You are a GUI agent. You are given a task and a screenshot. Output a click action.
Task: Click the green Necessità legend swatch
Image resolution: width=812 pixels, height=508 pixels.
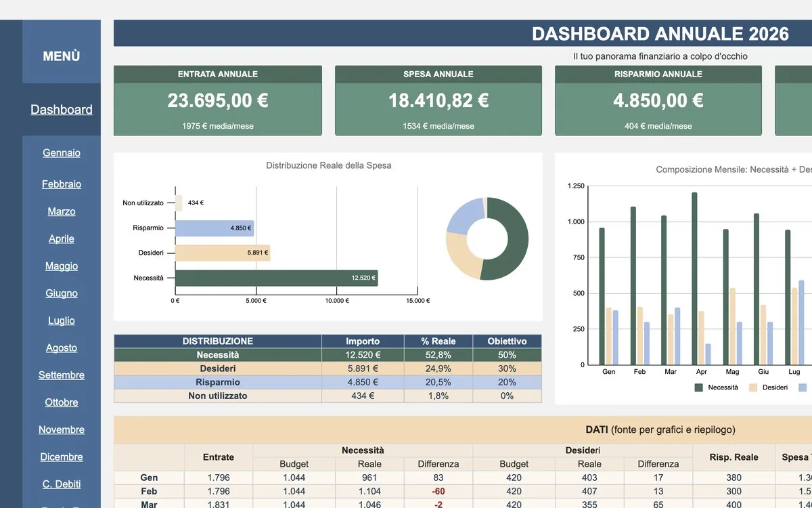(x=700, y=387)
